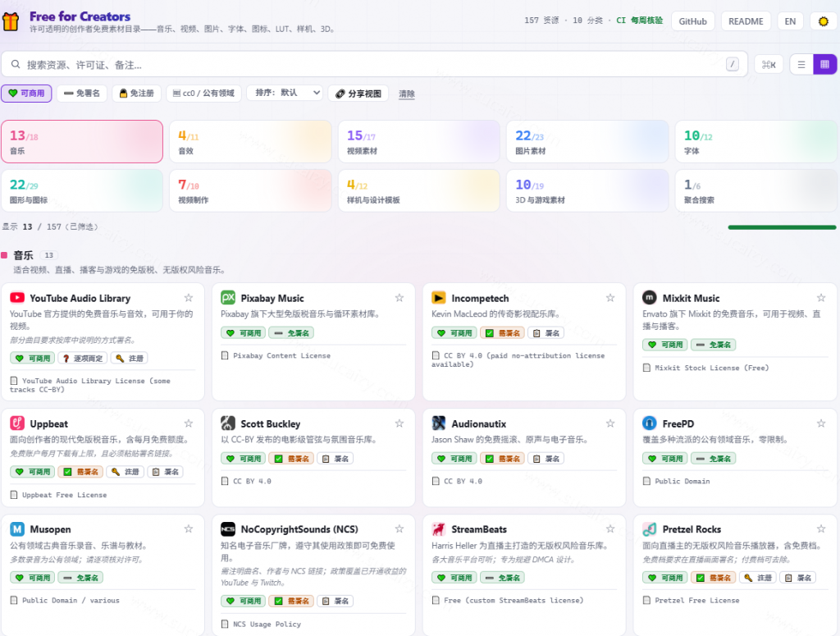
Task: Toggle the 免注册 no-signup filter
Action: [x=137, y=94]
